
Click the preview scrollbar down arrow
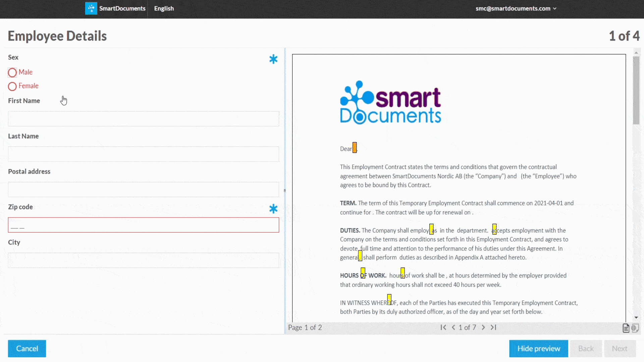click(636, 317)
